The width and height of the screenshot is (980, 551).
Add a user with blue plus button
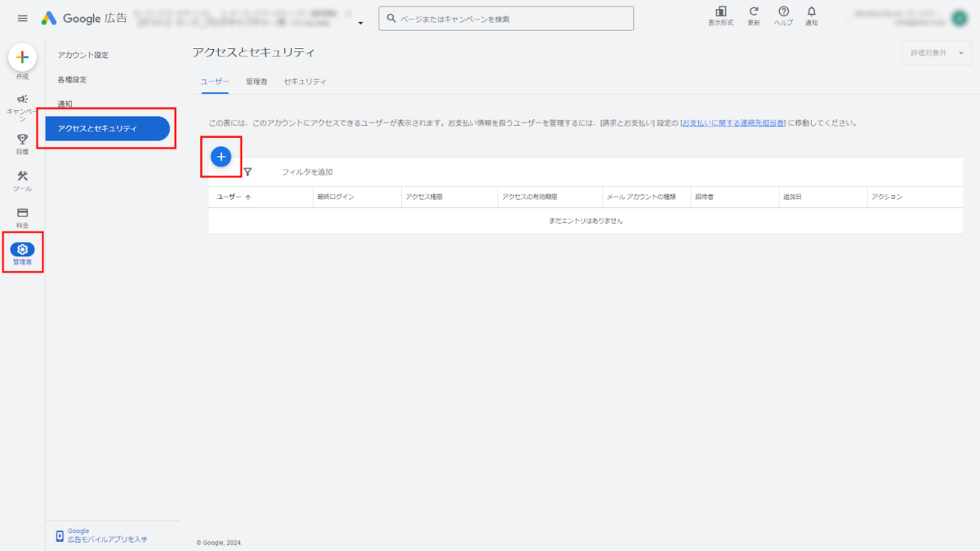coord(220,157)
